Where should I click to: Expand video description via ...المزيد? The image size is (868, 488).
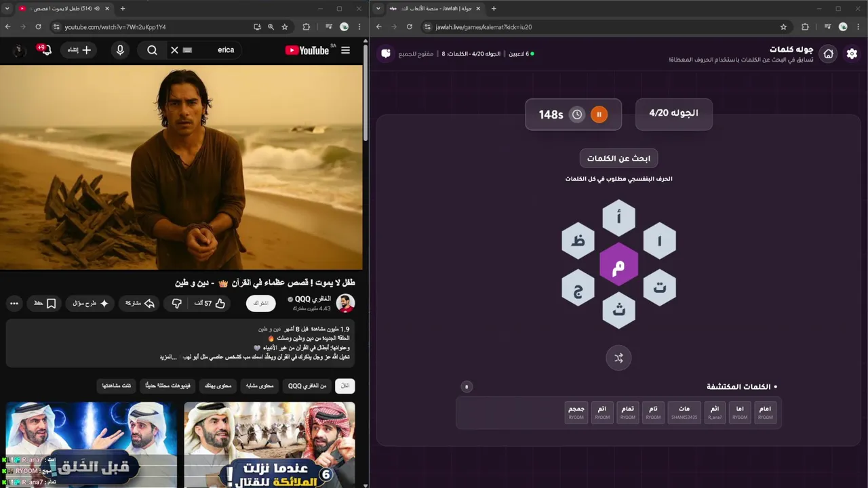[167, 357]
